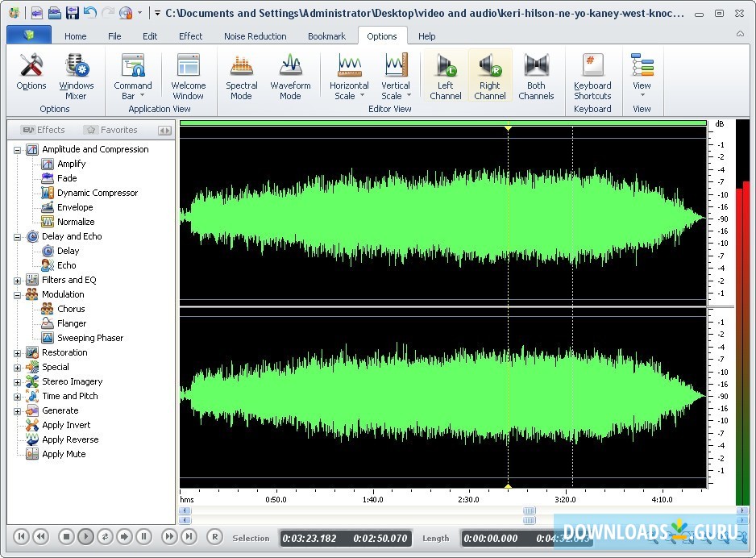Toggle the Right Channel button
Viewport: 756px width, 558px height.
click(x=490, y=76)
